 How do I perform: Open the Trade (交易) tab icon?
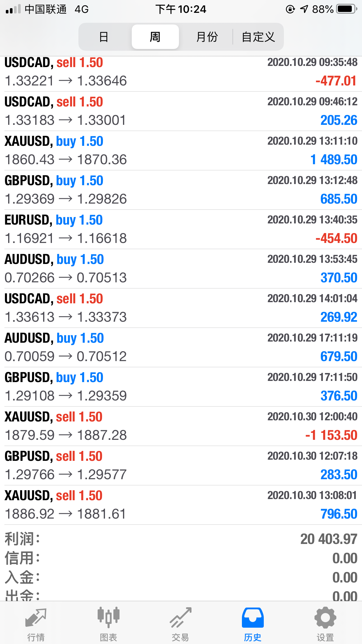pos(181,618)
